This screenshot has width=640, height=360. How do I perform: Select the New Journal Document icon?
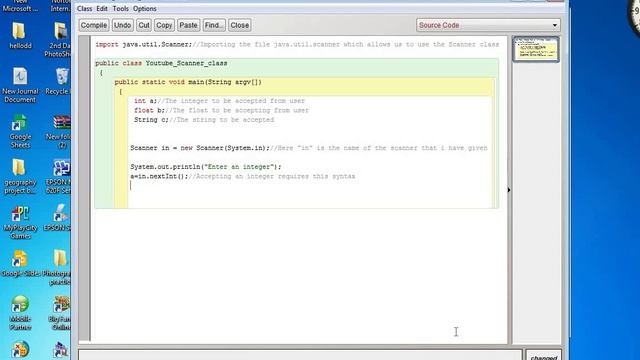click(20, 85)
